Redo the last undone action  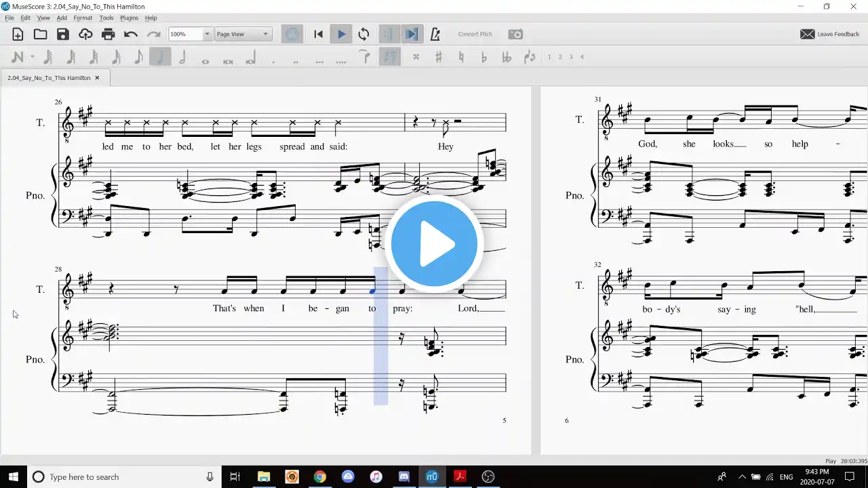(x=154, y=34)
